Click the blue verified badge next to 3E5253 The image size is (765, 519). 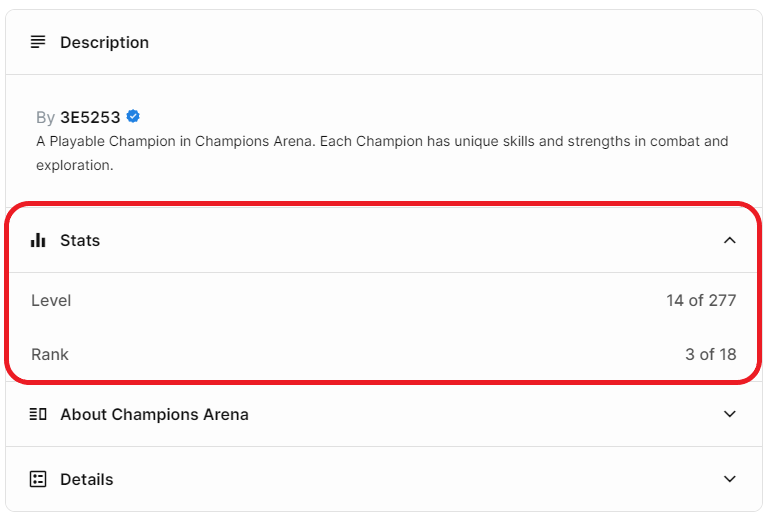point(133,116)
